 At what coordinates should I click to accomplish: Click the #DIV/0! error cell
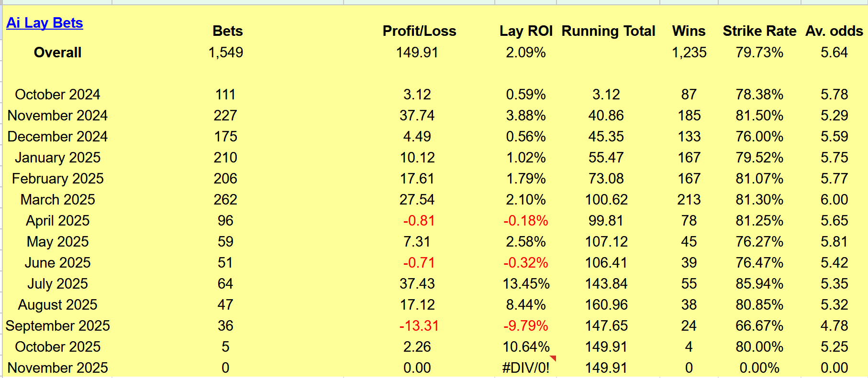click(x=525, y=368)
